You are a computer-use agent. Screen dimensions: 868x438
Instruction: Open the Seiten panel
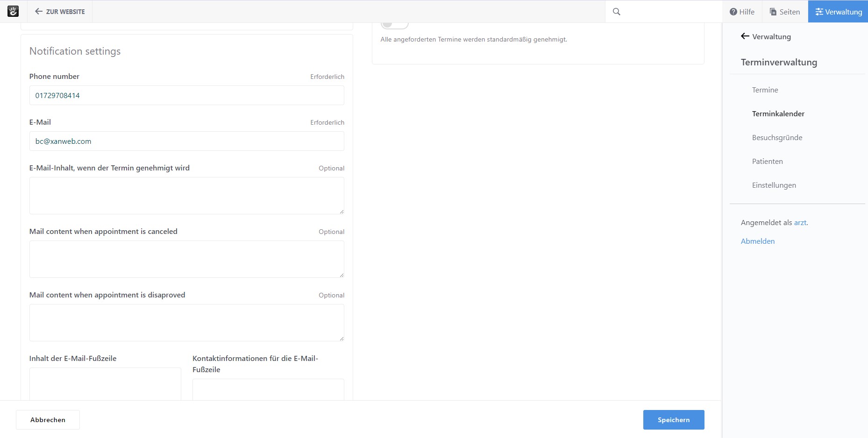[785, 12]
